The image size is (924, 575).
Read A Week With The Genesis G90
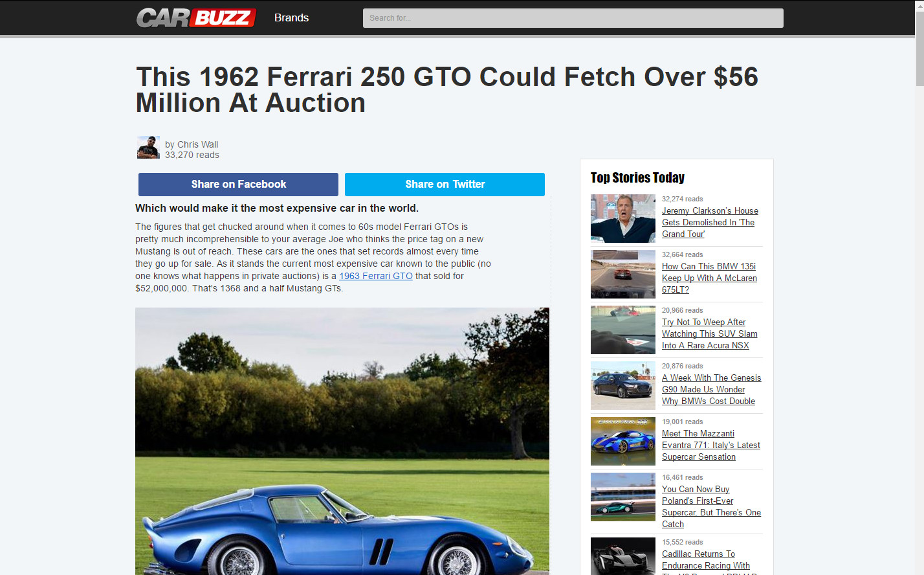point(711,389)
